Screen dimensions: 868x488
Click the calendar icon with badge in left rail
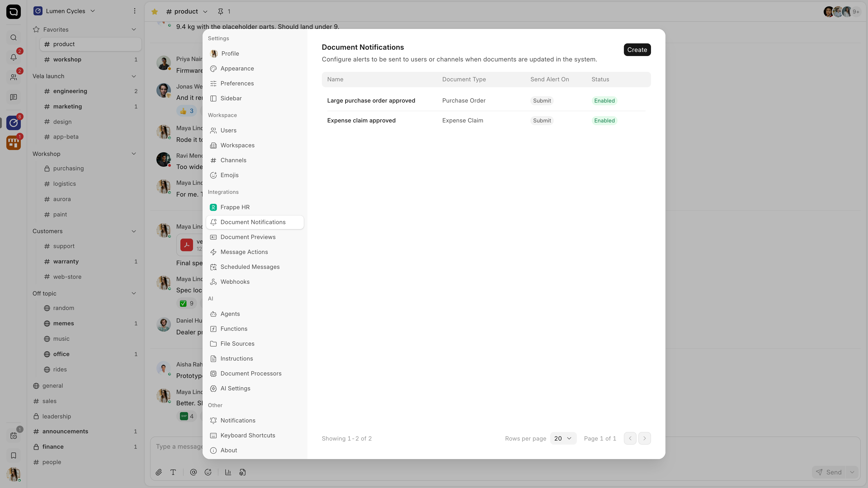click(14, 435)
